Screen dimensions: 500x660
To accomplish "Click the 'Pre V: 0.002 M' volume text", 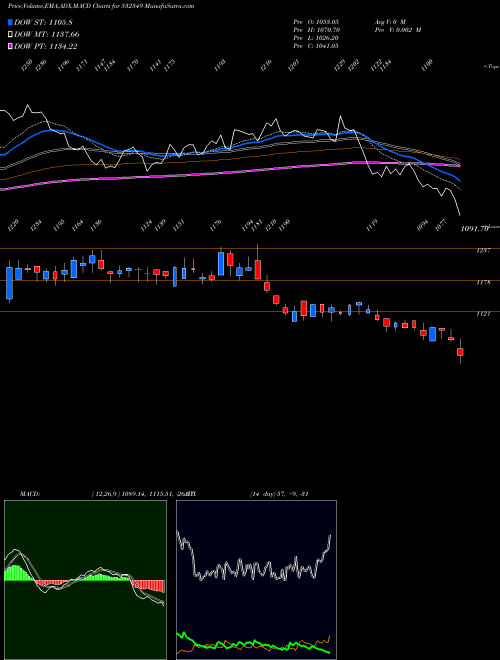I will pos(397,30).
